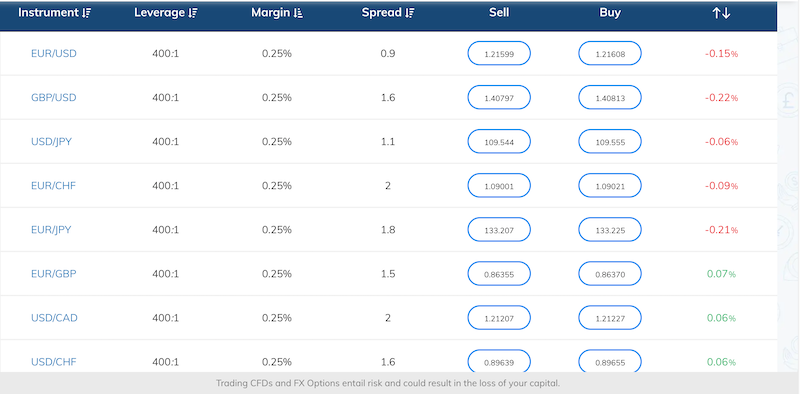Select USD/JPY instrument
This screenshot has height=394, width=800.
51,141
